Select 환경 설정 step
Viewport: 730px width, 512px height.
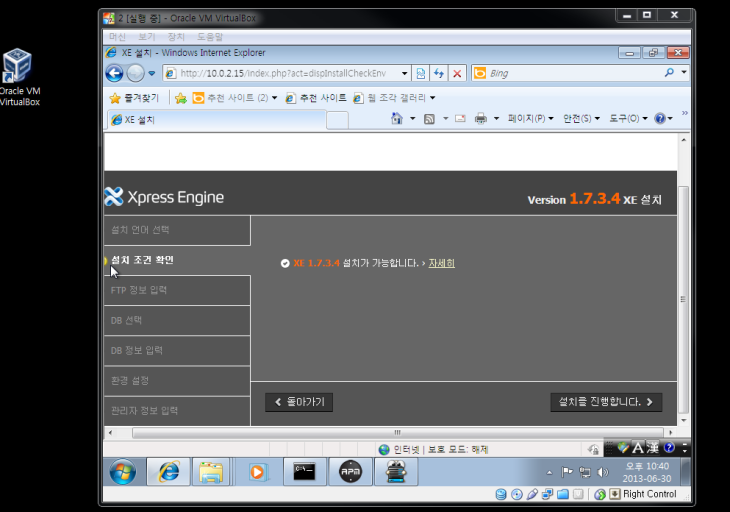tap(177, 381)
